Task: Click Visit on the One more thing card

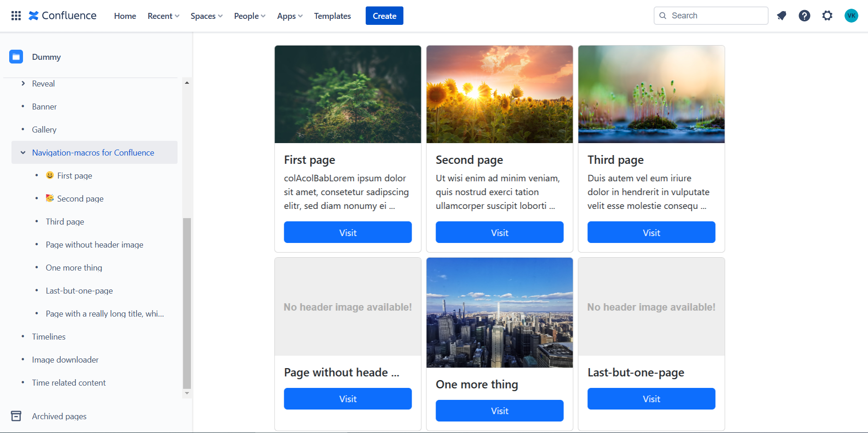Action: 500,410
